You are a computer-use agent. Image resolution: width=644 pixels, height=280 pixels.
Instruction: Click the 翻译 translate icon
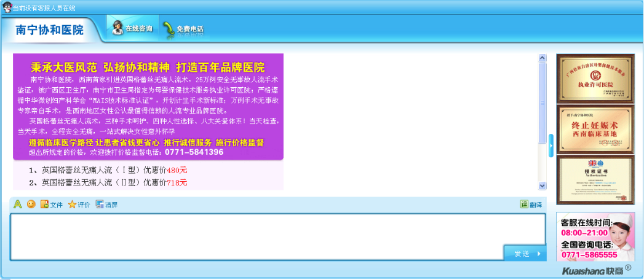click(x=524, y=204)
